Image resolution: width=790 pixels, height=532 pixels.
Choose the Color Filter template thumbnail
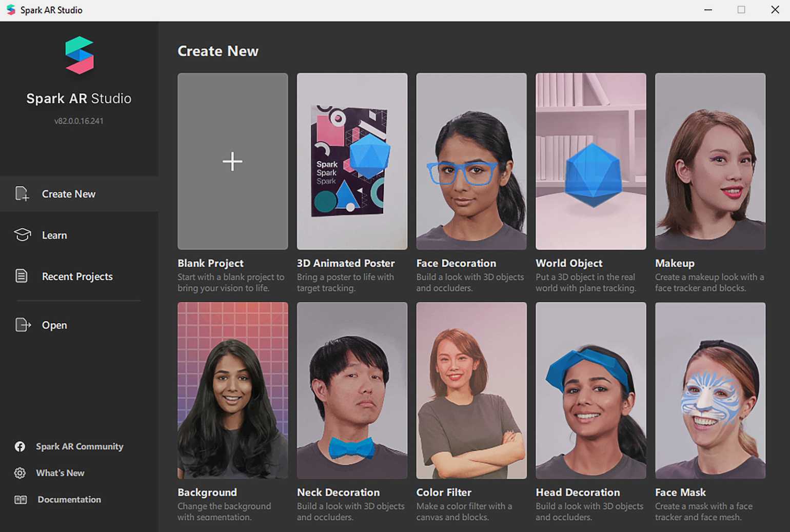pos(471,390)
